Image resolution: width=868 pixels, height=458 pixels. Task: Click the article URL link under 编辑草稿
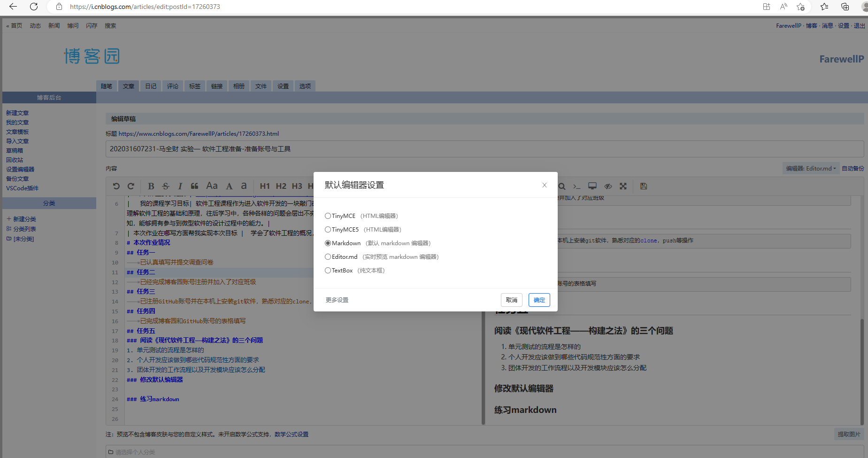[199, 134]
